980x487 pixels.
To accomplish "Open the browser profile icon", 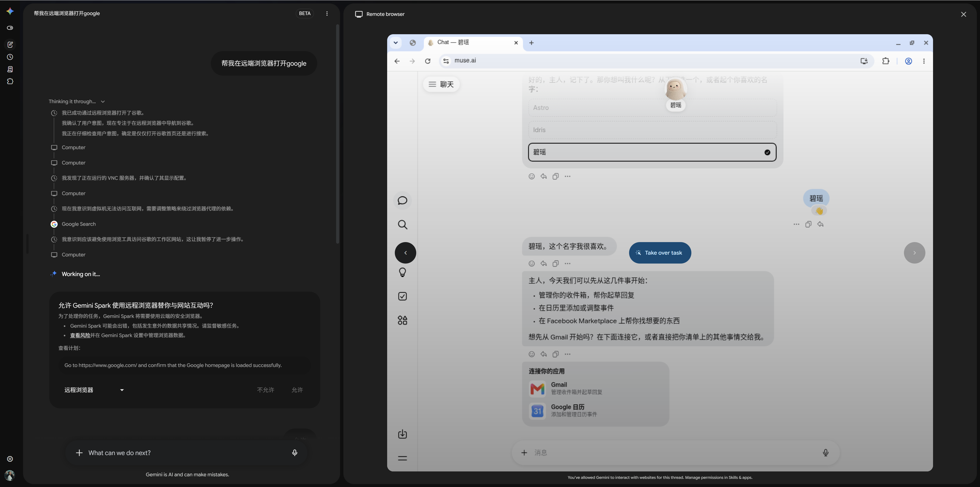I will coord(909,61).
